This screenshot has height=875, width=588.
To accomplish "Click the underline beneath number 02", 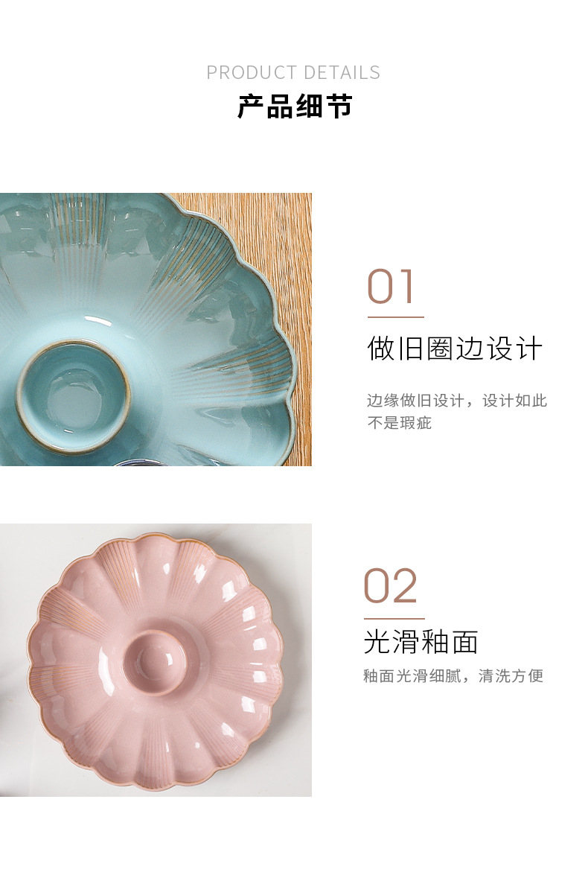I will click(x=394, y=618).
